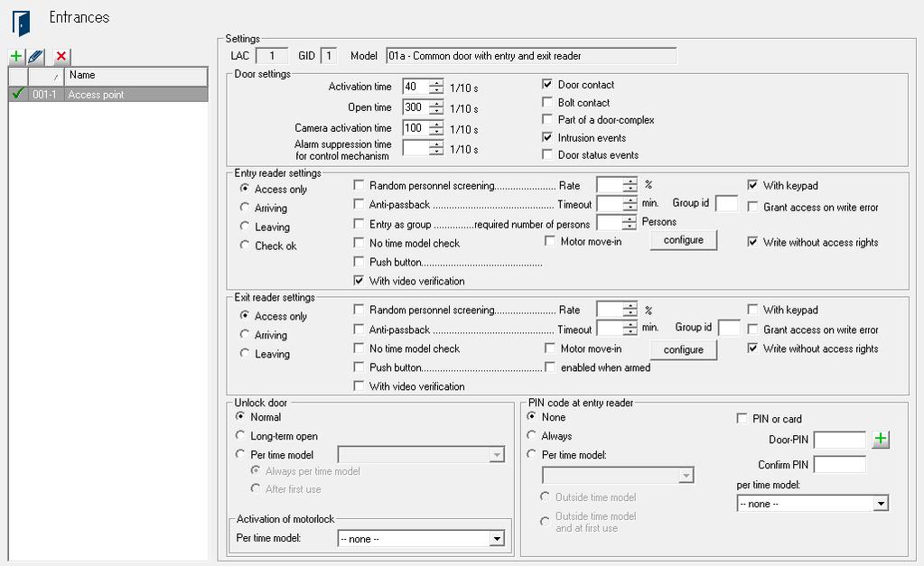Click the Activation time value field
Image resolution: width=924 pixels, height=566 pixels.
pos(416,87)
